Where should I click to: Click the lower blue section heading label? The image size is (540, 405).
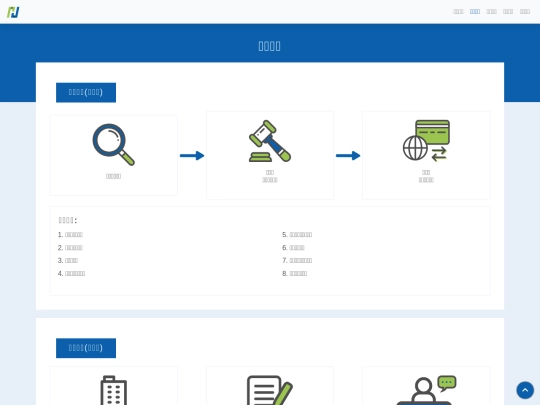tap(86, 348)
